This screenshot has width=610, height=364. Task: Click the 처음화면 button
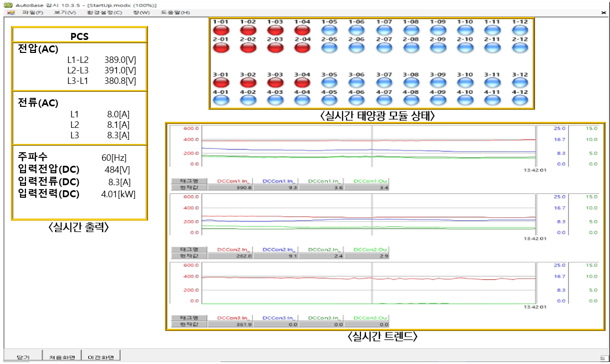pyautogui.click(x=62, y=357)
